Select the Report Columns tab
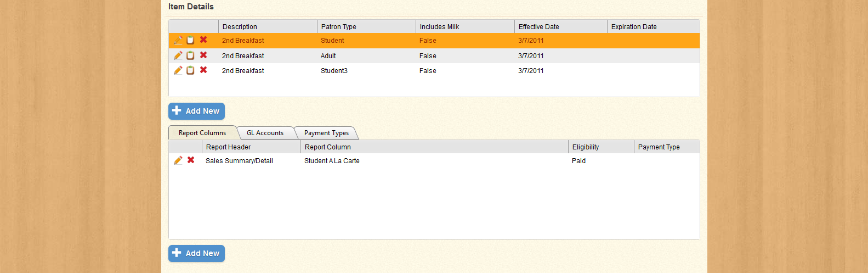This screenshot has width=868, height=273. 202,133
